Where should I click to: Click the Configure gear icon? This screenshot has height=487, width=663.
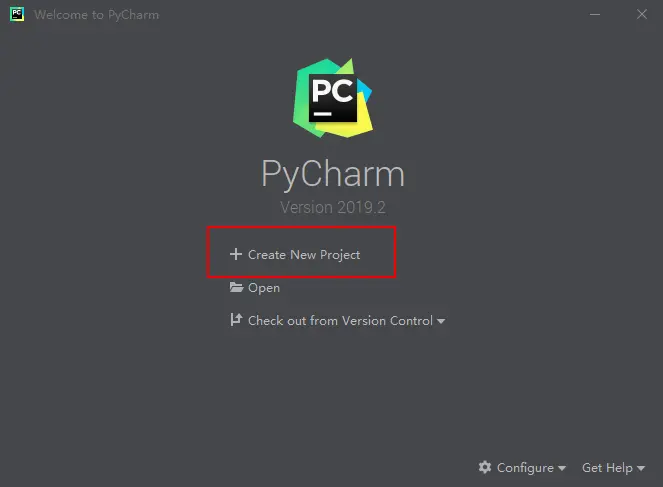click(485, 467)
